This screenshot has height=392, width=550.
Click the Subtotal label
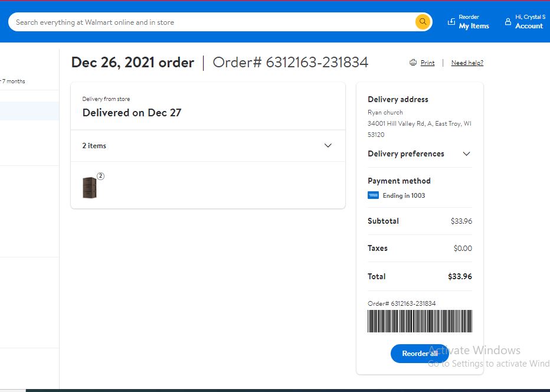coord(383,221)
